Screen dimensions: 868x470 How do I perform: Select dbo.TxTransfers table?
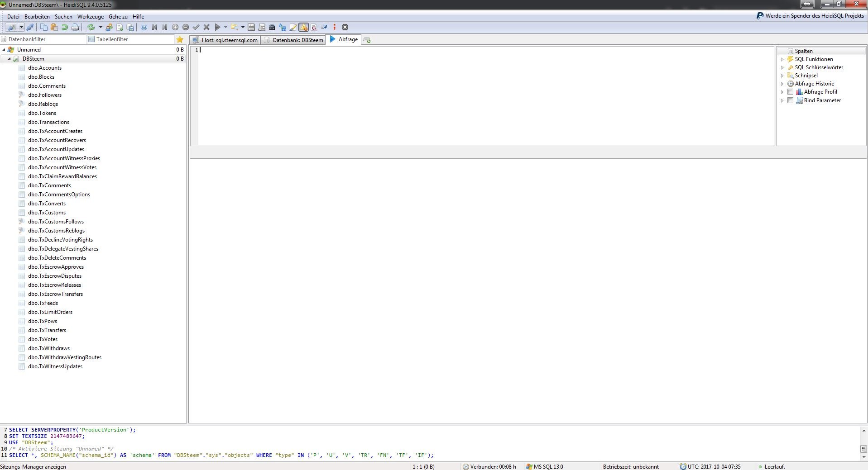pyautogui.click(x=47, y=330)
